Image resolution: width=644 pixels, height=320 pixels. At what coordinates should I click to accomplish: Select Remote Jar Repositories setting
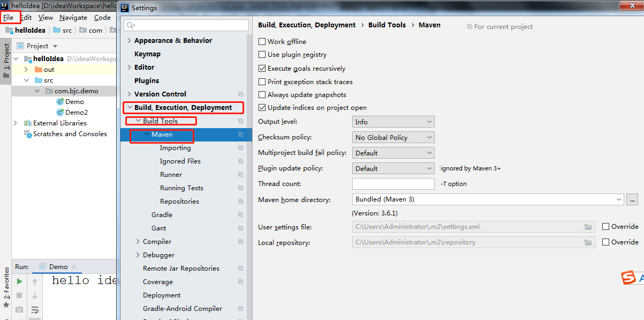pos(181,269)
